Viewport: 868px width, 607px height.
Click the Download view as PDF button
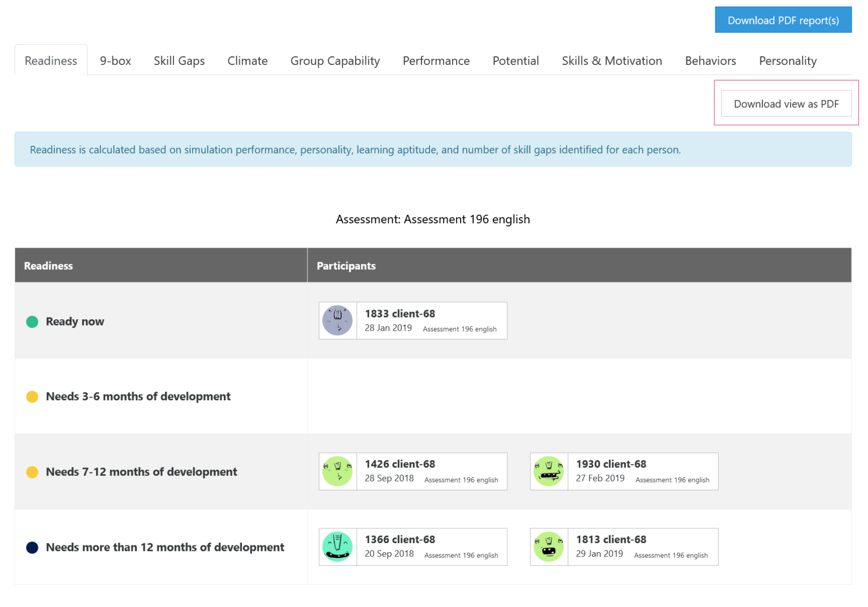click(x=786, y=103)
